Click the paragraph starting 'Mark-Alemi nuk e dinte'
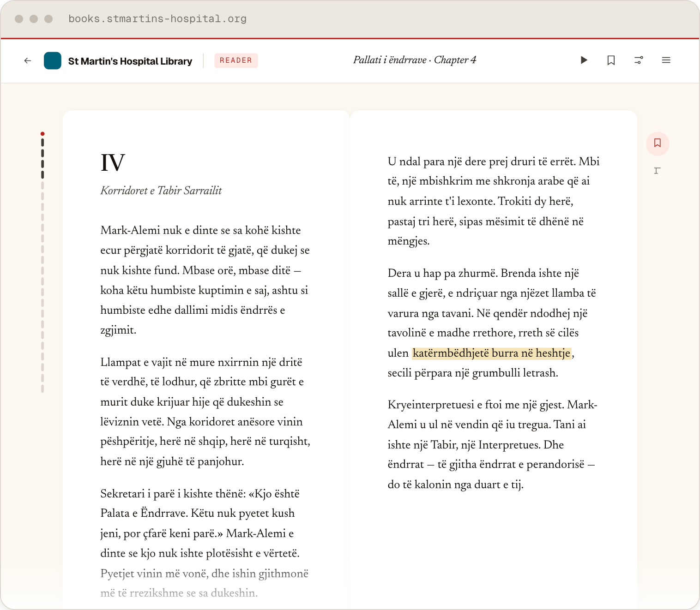 (205, 280)
